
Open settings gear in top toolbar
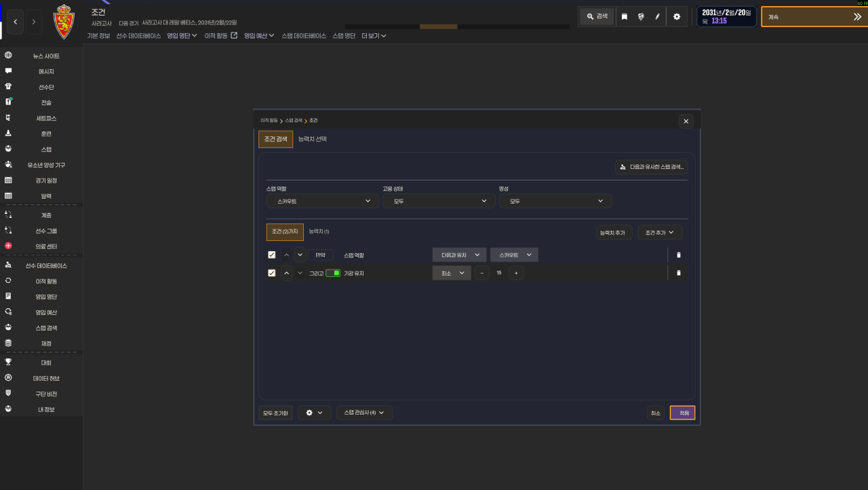[676, 16]
